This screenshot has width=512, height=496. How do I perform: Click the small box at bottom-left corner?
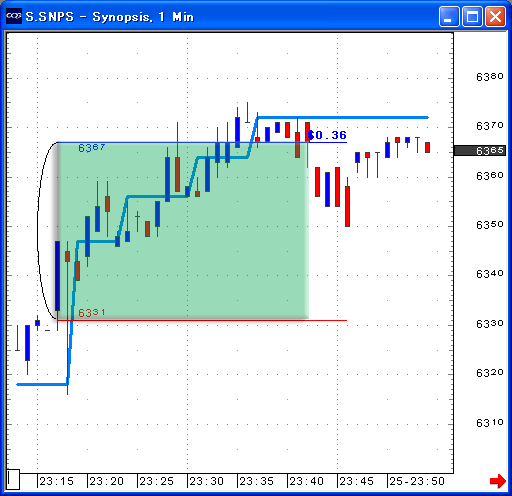click(x=13, y=479)
